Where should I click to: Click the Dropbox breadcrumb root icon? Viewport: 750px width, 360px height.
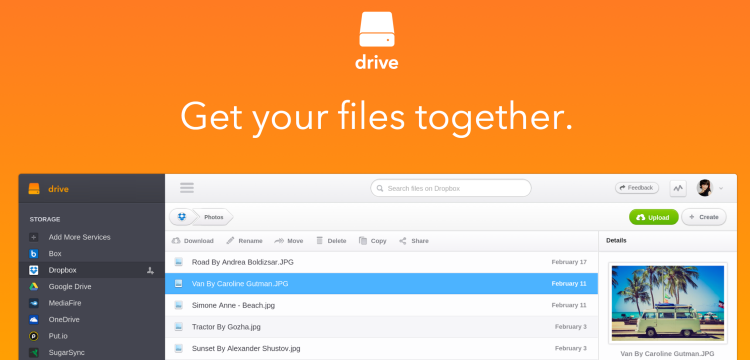tap(182, 217)
